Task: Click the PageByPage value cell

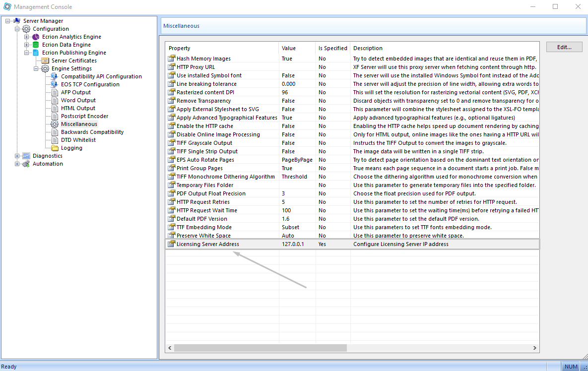Action: pyautogui.click(x=297, y=160)
